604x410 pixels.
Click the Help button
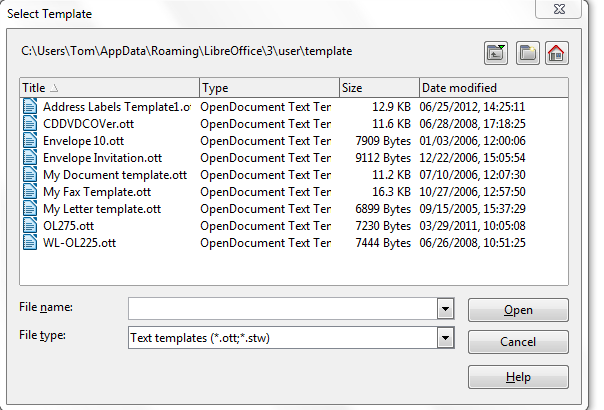(x=518, y=377)
